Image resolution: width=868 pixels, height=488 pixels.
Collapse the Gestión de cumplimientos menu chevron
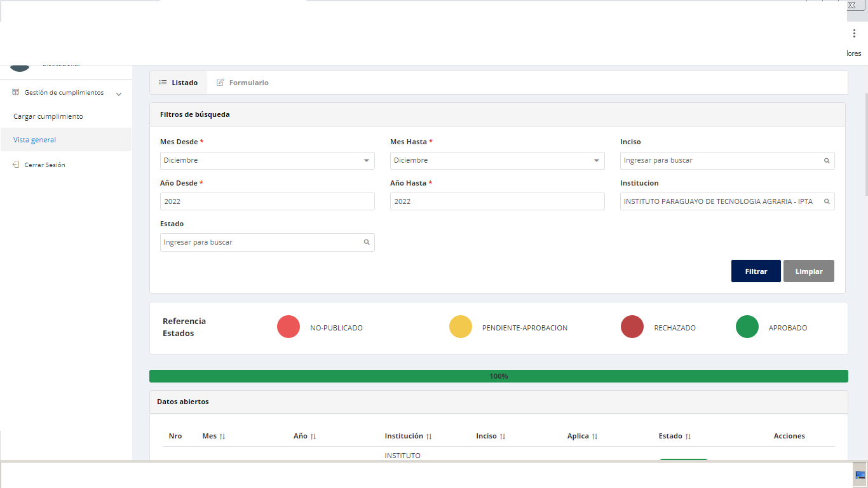pyautogui.click(x=119, y=94)
